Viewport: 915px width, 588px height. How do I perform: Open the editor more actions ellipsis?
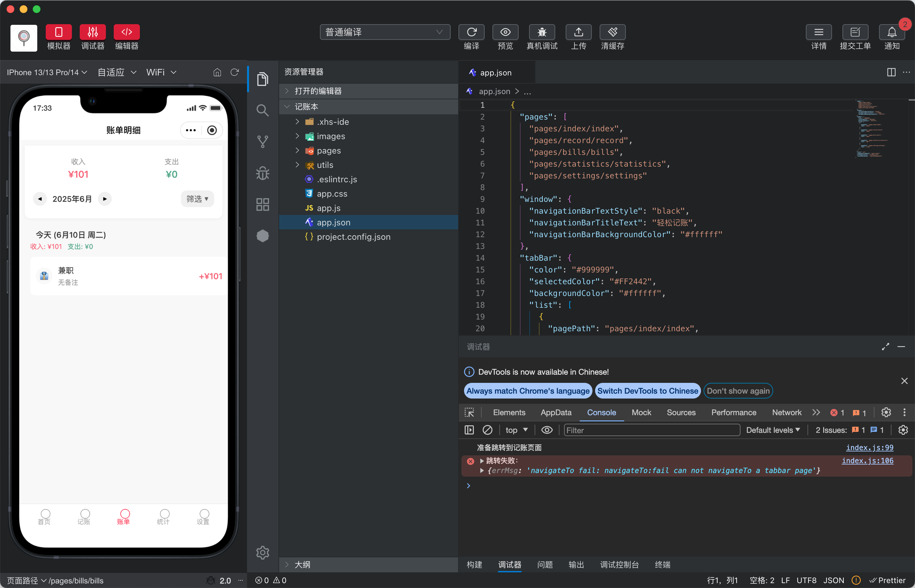[x=906, y=72]
